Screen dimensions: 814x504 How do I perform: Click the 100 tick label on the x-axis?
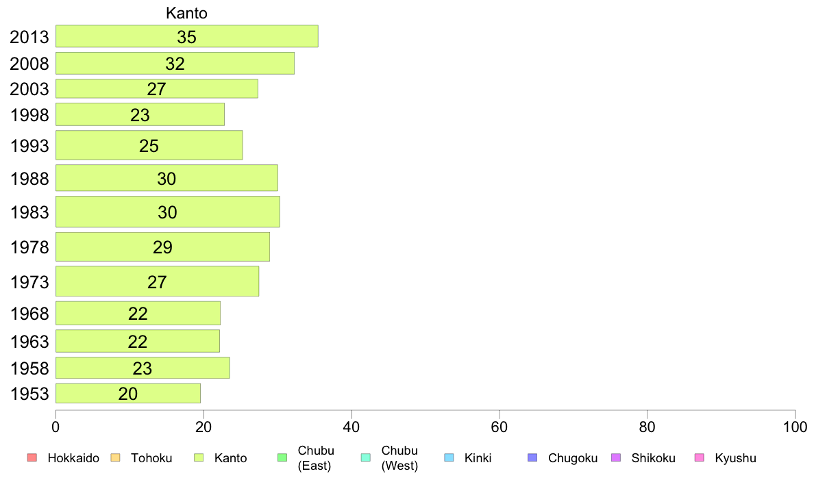tap(795, 427)
